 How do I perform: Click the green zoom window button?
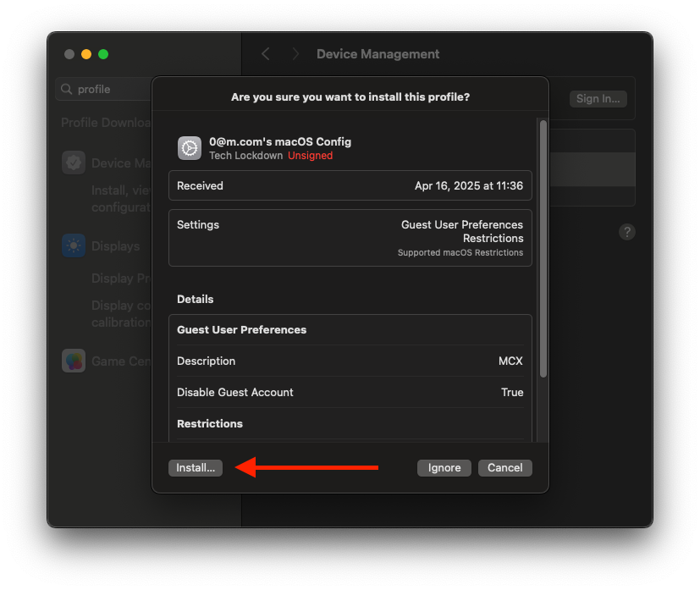point(103,54)
